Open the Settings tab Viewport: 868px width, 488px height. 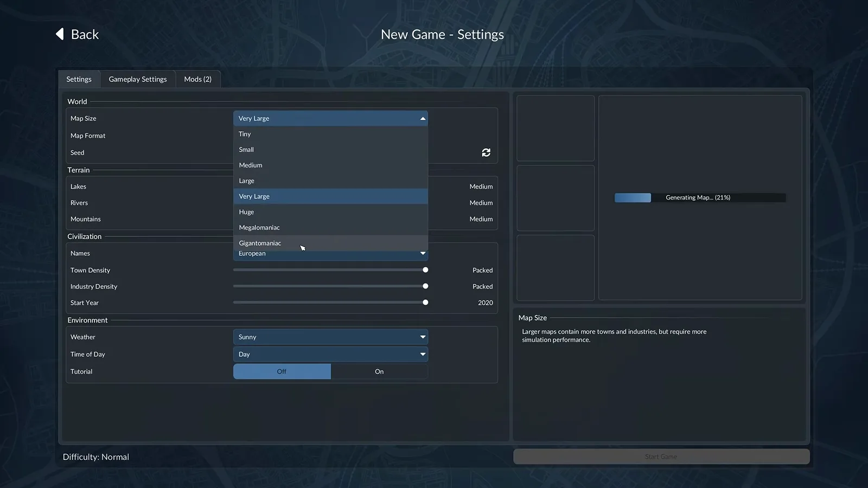point(79,79)
